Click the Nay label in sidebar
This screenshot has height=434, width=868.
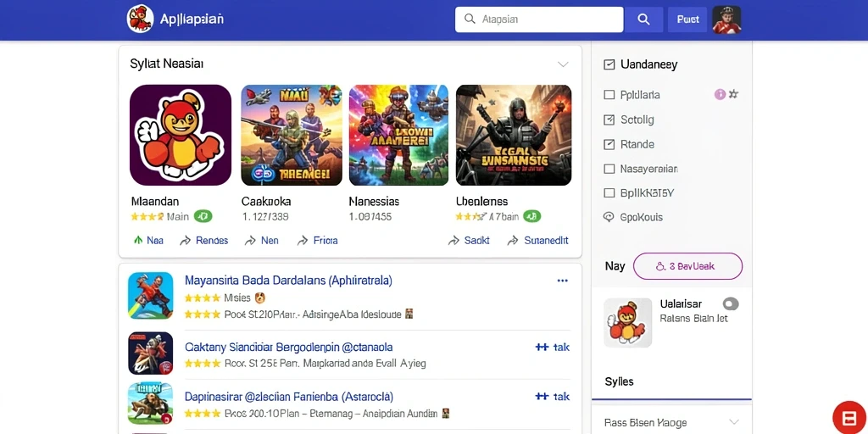pyautogui.click(x=615, y=266)
